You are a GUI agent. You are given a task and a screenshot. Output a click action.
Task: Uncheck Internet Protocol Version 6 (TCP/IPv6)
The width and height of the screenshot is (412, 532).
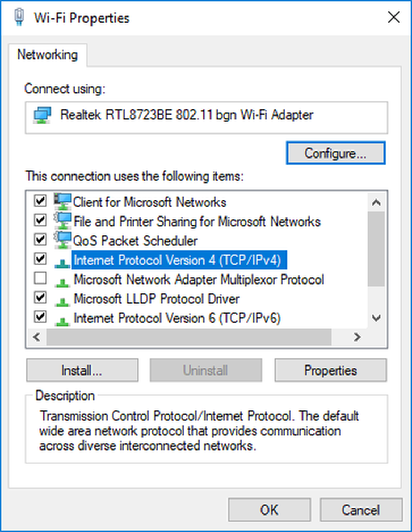pos(40,318)
